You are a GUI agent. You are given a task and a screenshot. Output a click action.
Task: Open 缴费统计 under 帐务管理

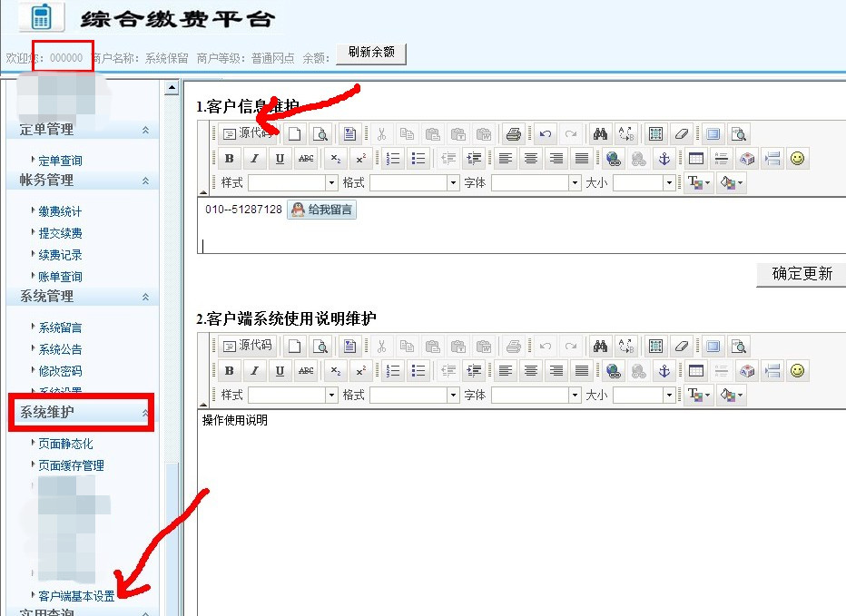60,211
